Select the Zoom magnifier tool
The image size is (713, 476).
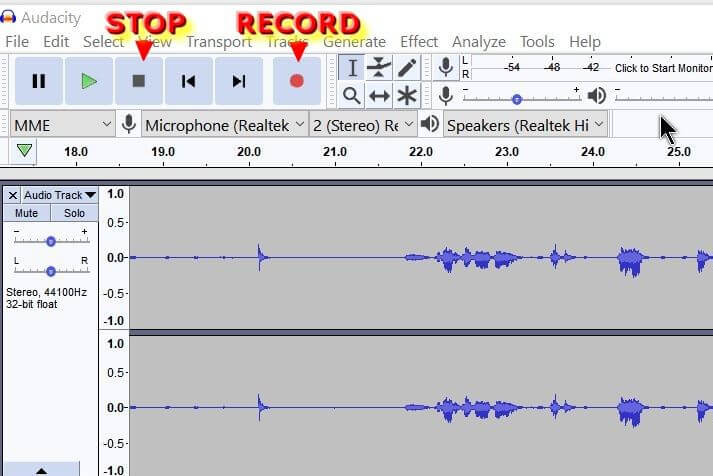pyautogui.click(x=351, y=96)
